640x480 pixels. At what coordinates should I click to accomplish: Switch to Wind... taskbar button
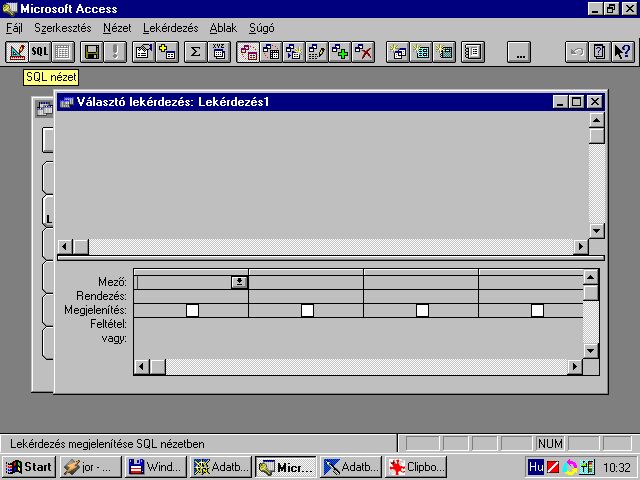coord(156,467)
